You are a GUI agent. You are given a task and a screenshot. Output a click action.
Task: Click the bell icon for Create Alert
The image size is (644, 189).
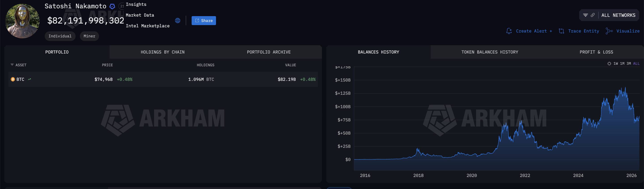(509, 31)
